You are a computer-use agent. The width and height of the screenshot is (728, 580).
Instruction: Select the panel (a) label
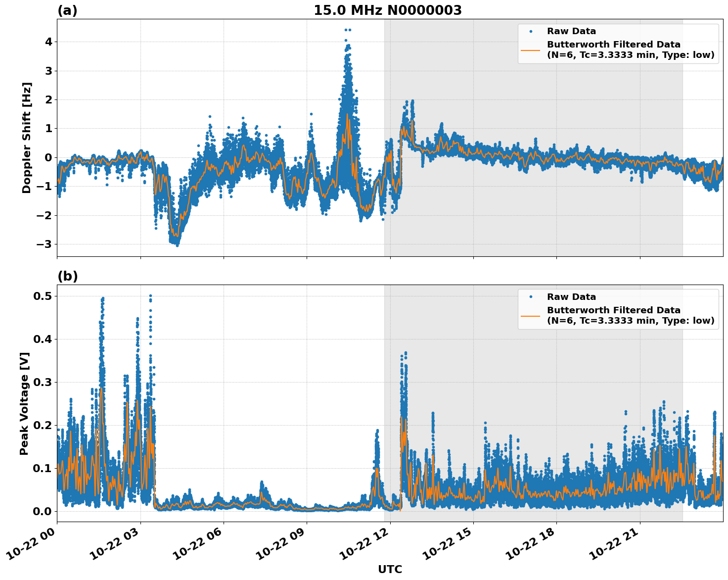67,9
